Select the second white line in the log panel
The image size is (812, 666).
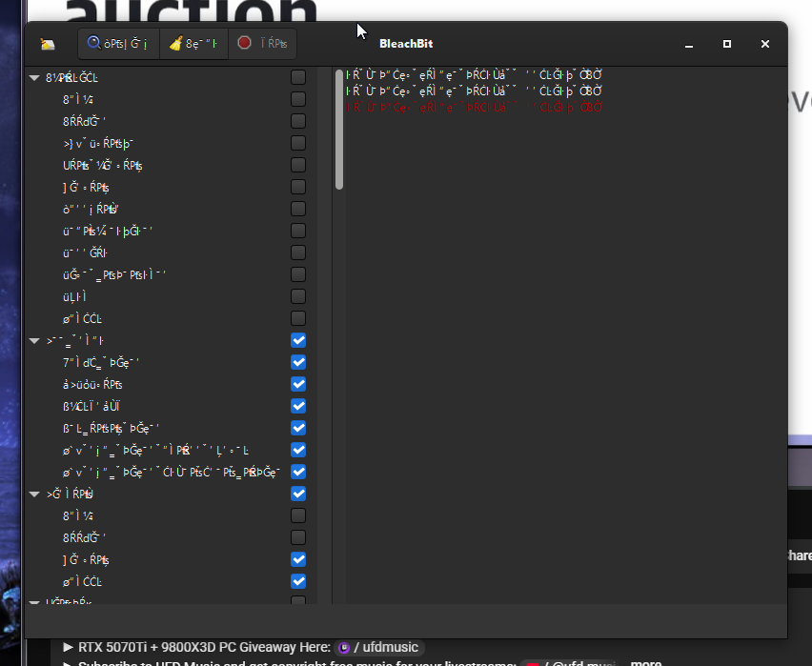pyautogui.click(x=474, y=91)
